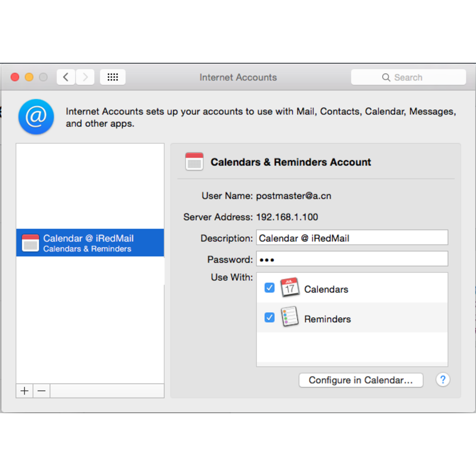Click the Internet Accounts @ icon
The width and height of the screenshot is (476, 476).
point(36,116)
